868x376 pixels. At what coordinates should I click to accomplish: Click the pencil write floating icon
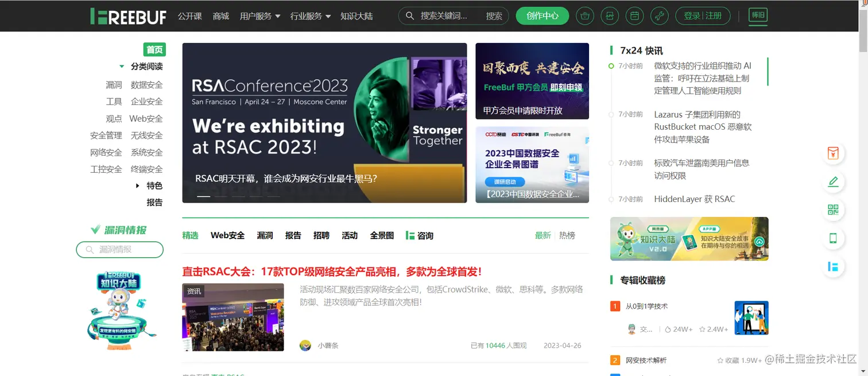pyautogui.click(x=833, y=181)
